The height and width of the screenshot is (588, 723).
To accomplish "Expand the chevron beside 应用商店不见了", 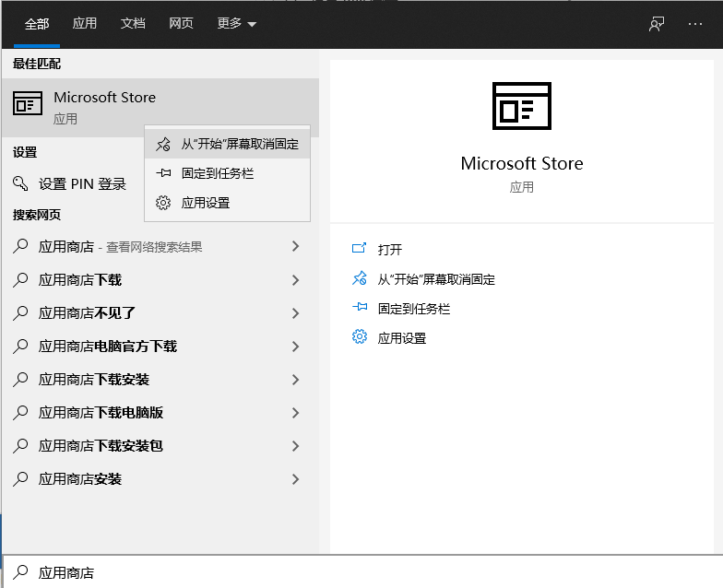I will click(295, 313).
